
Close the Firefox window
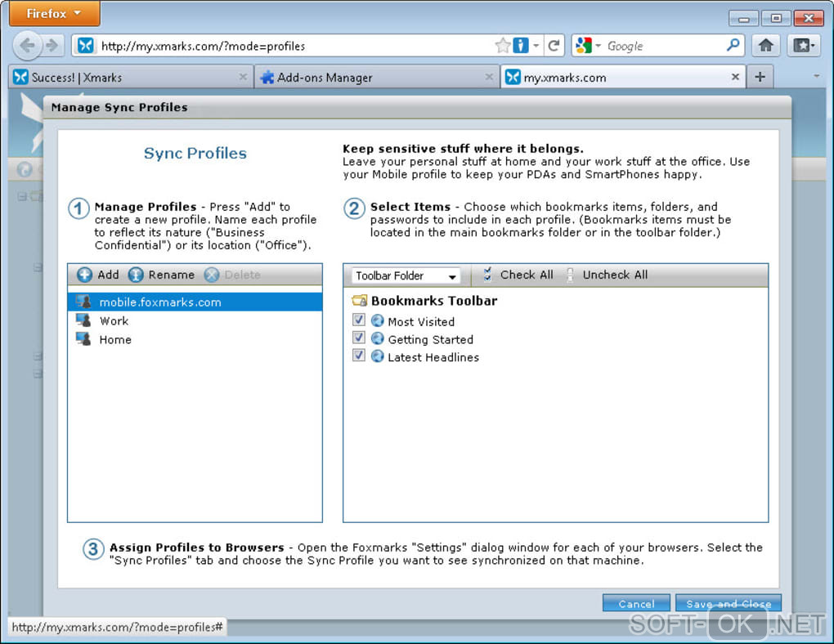coord(809,19)
